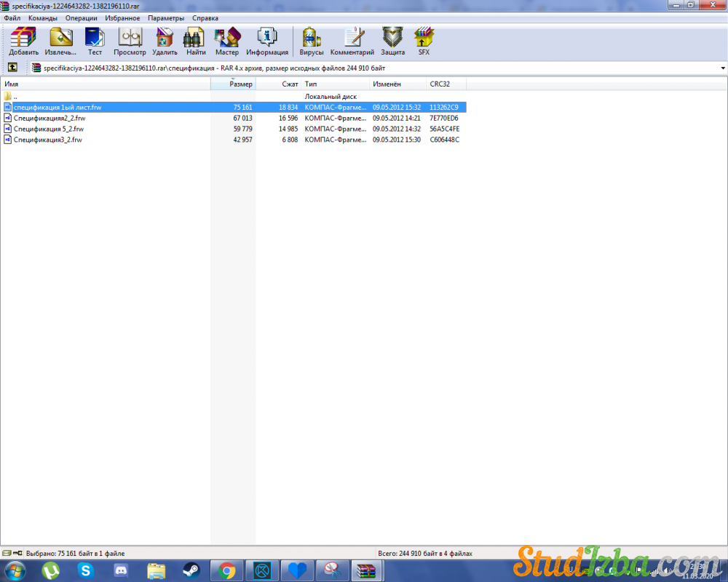
Task: Open the Просмотр (View) tool
Action: click(130, 41)
